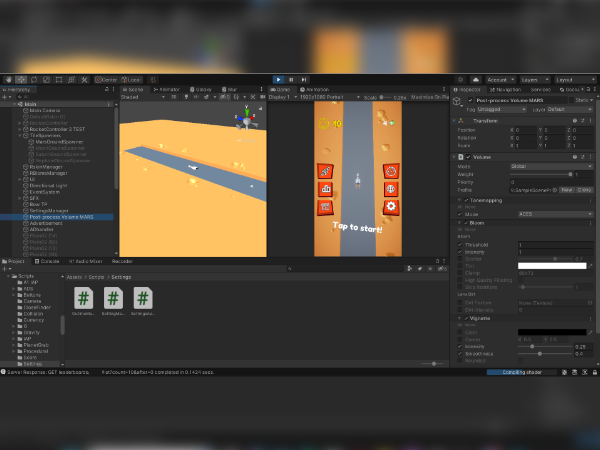Screen dimensions: 600x450
Task: Switch to the Console tab
Action: click(x=47, y=261)
